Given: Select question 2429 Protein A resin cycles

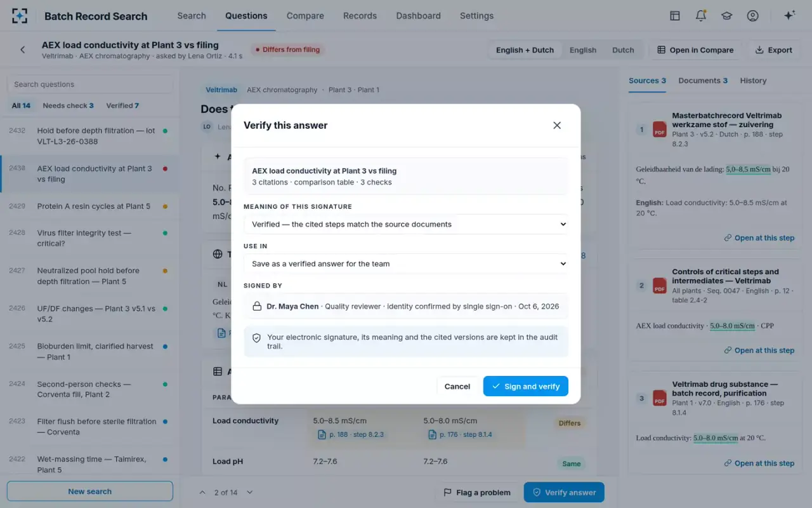Looking at the screenshot, I should coord(89,206).
